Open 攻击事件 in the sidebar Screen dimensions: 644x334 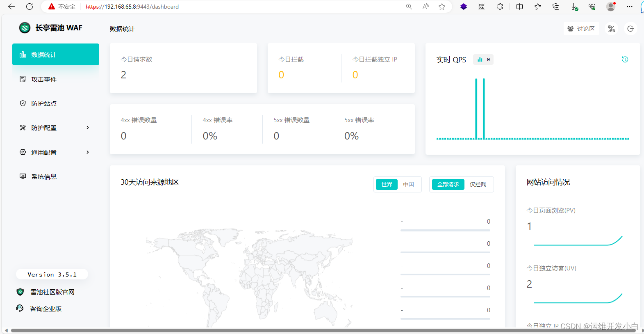pos(56,79)
